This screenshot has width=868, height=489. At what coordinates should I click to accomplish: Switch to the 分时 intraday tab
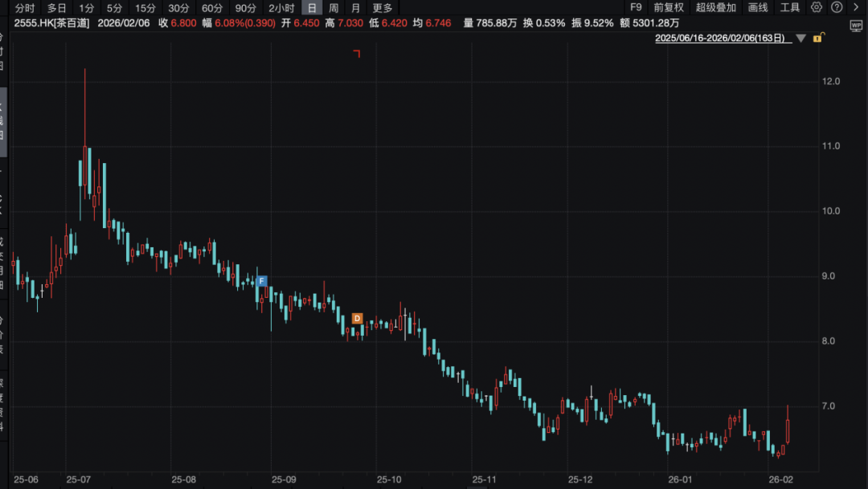[x=25, y=8]
